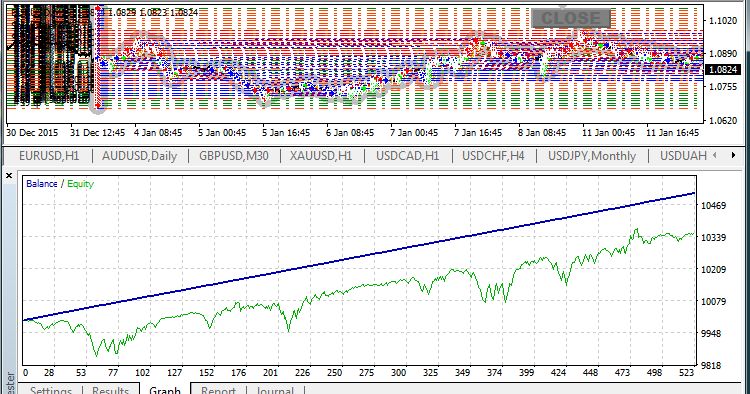
Task: Open the AUDUSD,Daily chart tab
Action: click(139, 156)
